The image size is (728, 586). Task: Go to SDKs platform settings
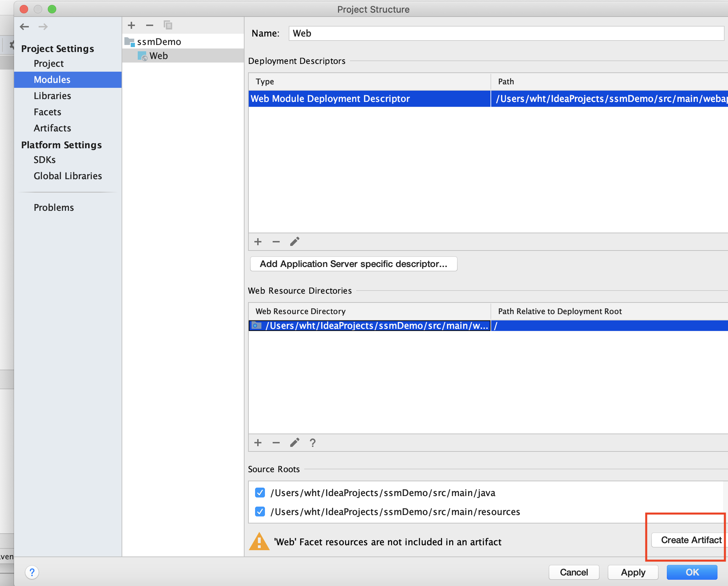click(x=45, y=160)
